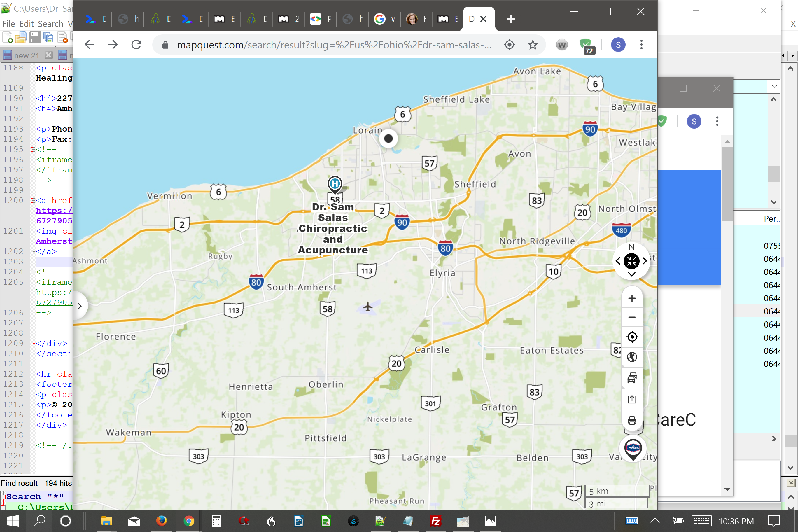The image size is (798, 532).
Task: Center map on my current location
Action: (631, 337)
